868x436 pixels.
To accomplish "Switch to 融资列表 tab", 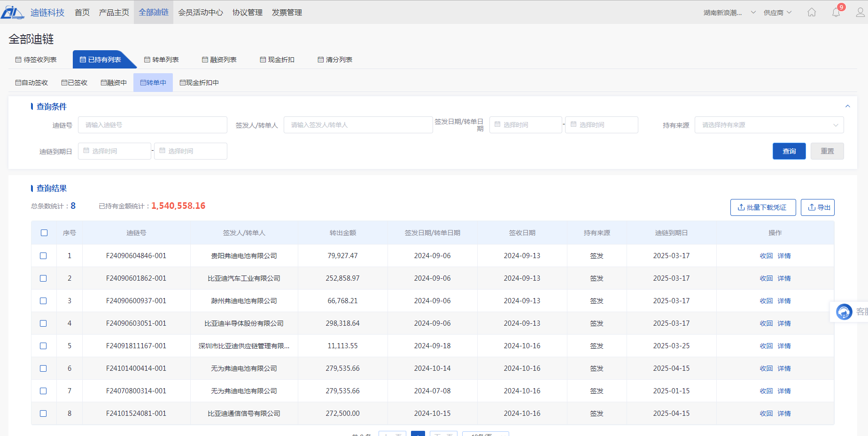I will click(x=219, y=60).
